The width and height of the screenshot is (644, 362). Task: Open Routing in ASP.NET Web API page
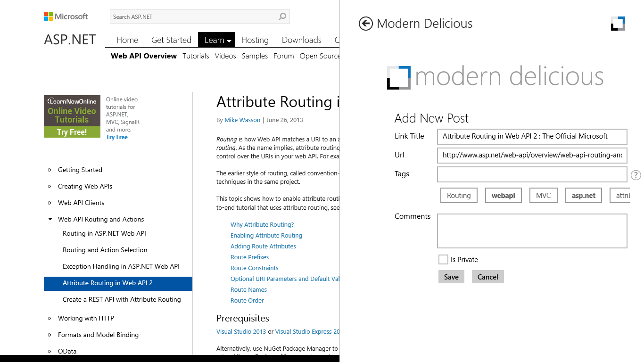[x=104, y=233]
